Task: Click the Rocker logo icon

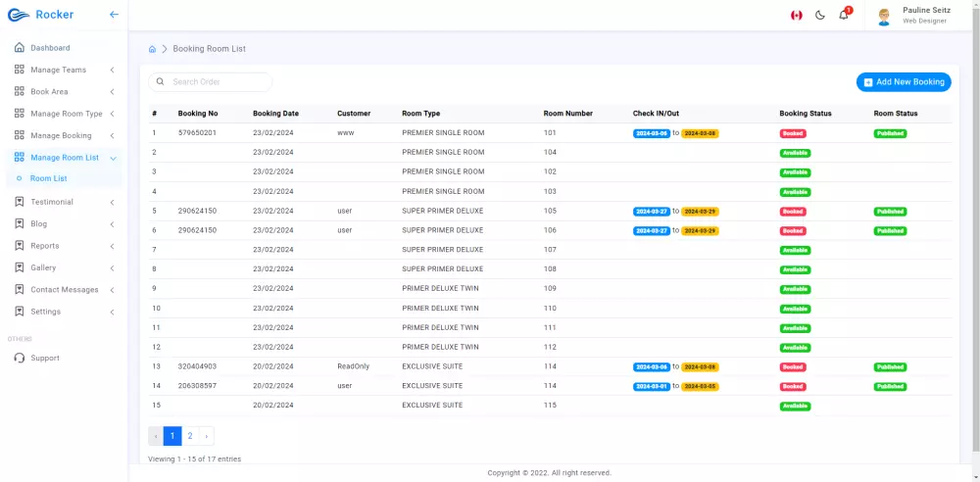Action: [19, 15]
